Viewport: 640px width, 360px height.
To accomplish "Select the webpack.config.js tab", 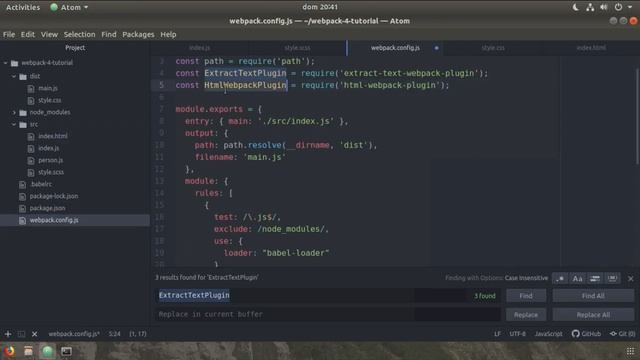I will pyautogui.click(x=395, y=48).
